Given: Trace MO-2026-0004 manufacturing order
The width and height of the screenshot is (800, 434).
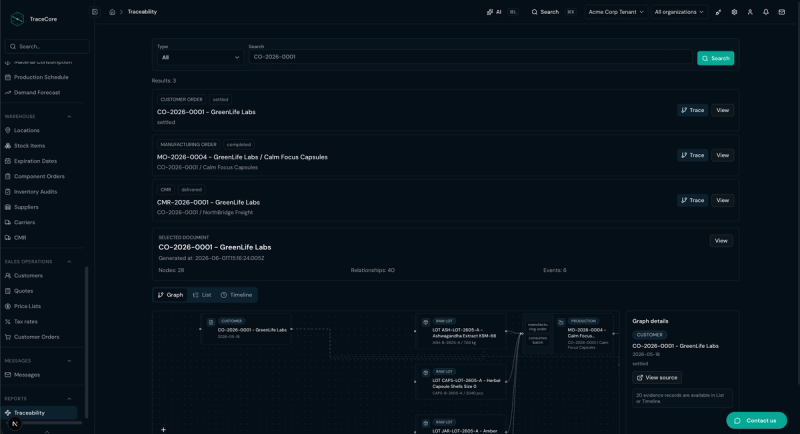Looking at the screenshot, I should (x=692, y=155).
